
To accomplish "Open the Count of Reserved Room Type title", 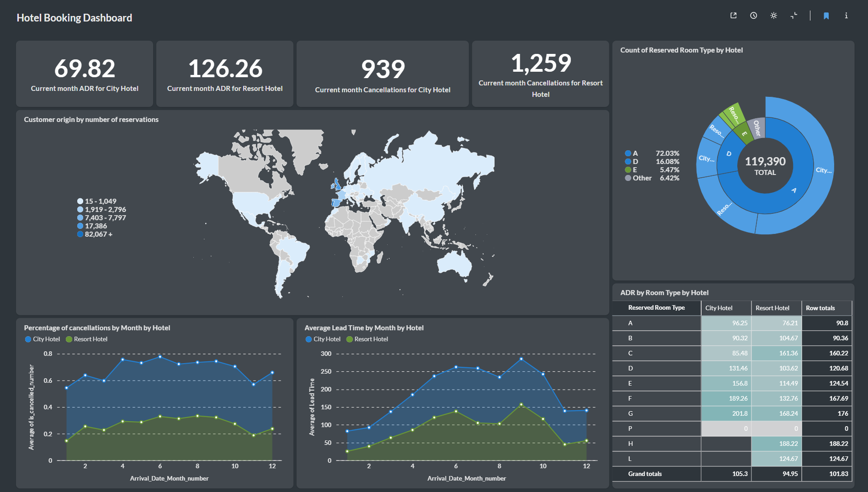I will click(x=681, y=50).
